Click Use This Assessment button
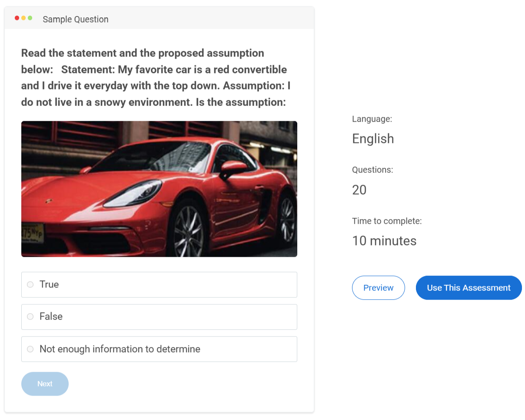Image resolution: width=525 pixels, height=420 pixels. coord(469,288)
